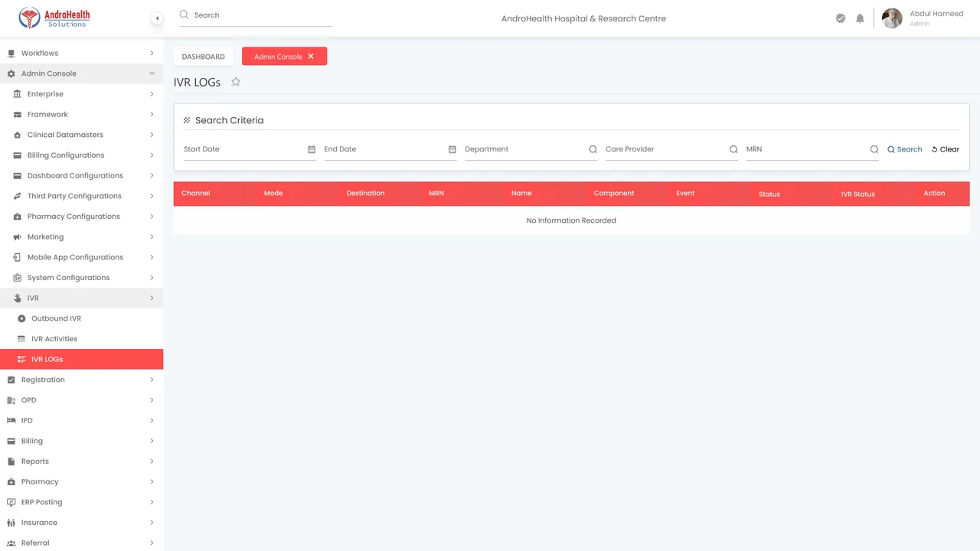
Task: Click the Component column header
Action: pos(614,194)
